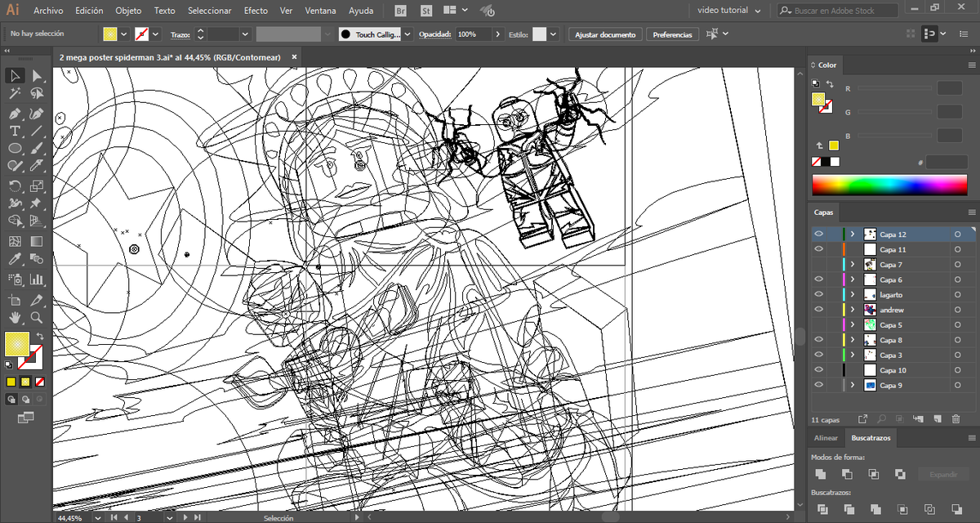Click the large yellow fill swatch in toolbox
The width and height of the screenshot is (980, 523).
(x=16, y=343)
